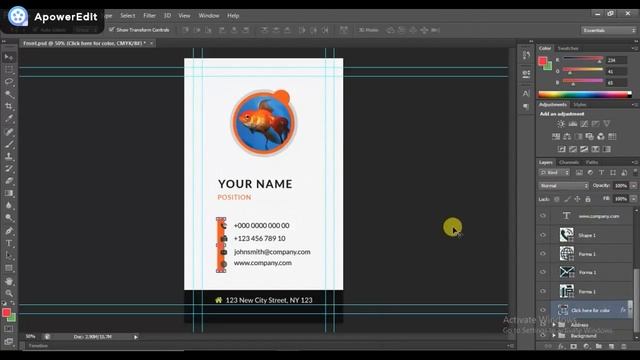Open the Color panel options menu

point(635,49)
